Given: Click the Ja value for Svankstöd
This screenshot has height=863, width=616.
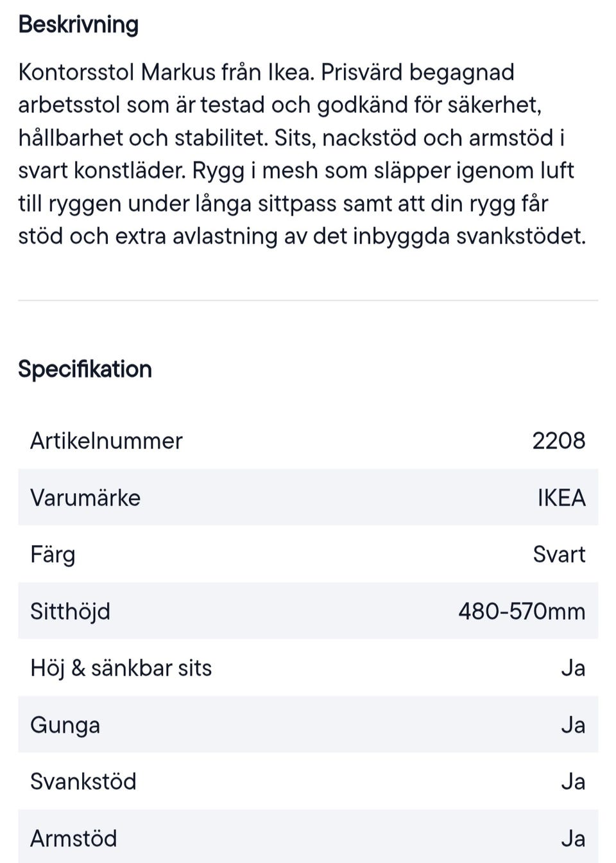Looking at the screenshot, I should 572,782.
